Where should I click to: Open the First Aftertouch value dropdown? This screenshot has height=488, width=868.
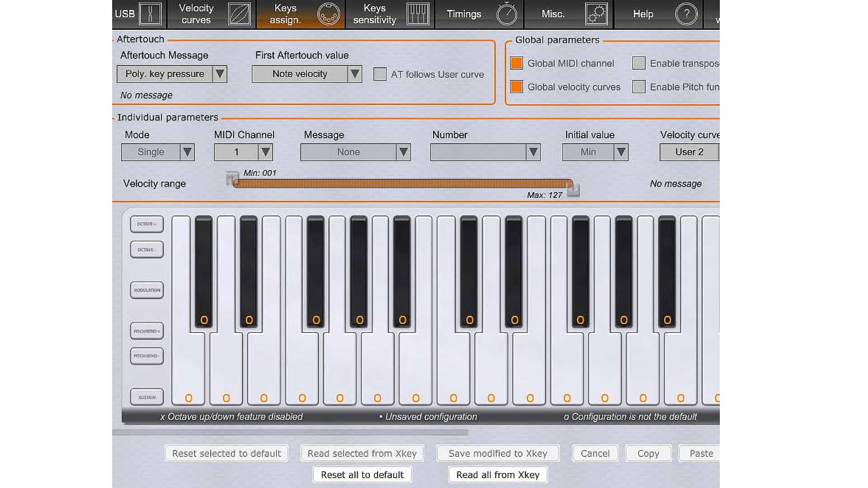point(307,74)
